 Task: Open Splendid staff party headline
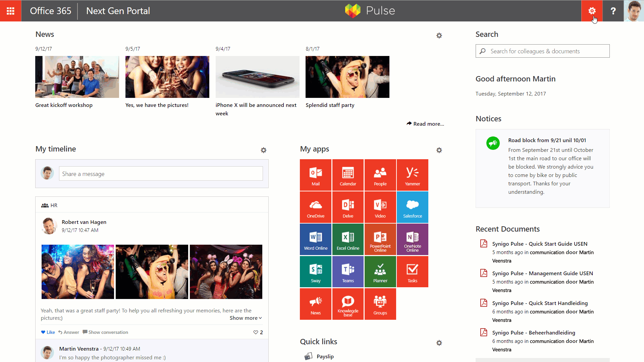tap(330, 105)
